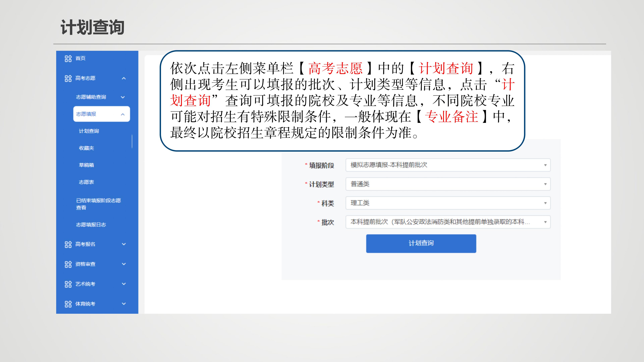Click the 资格审查 menu label

pos(85,264)
